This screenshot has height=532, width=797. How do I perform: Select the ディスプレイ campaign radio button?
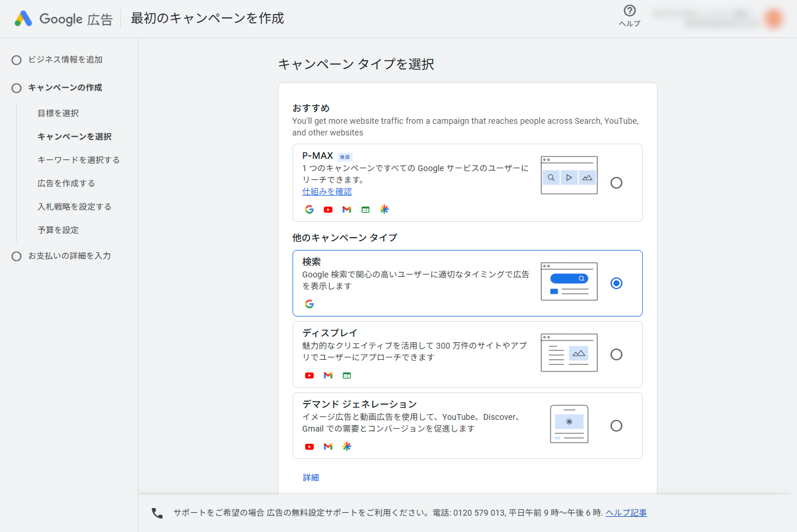pyautogui.click(x=617, y=354)
